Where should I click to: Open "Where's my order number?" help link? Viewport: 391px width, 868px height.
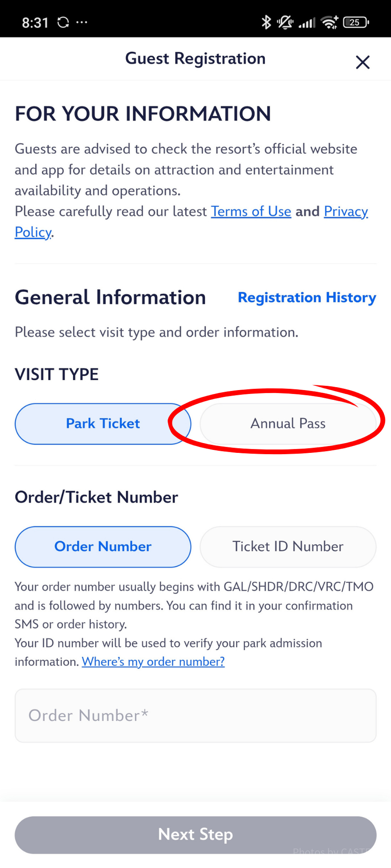coord(153,662)
